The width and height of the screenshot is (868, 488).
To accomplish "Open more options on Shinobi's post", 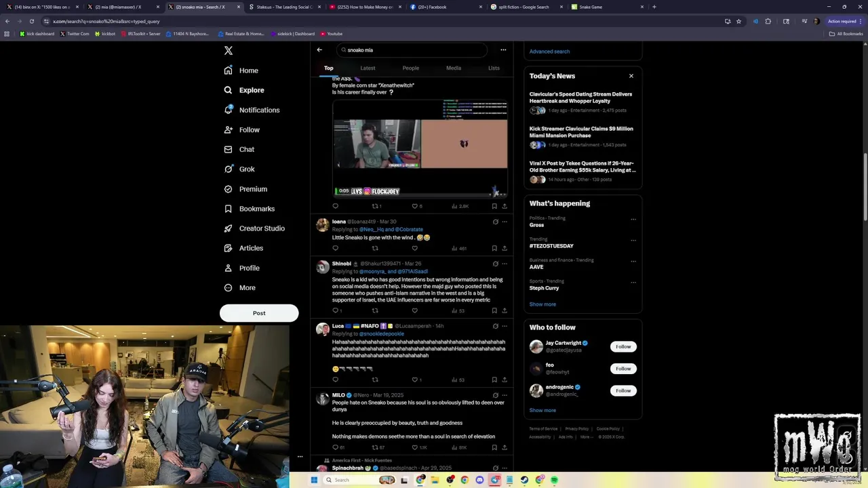I will pyautogui.click(x=505, y=264).
